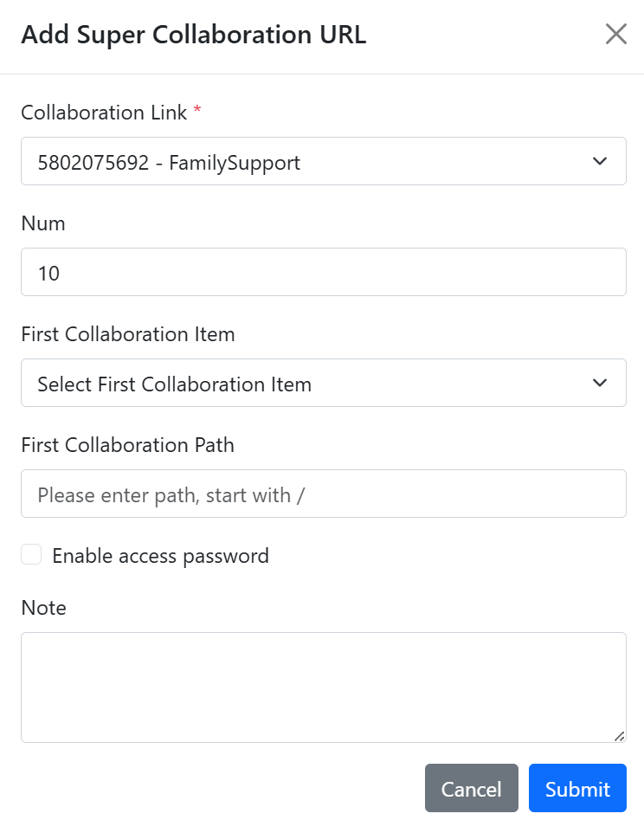Viewport: 644px width, 820px height.
Task: Close the Add Super Collaboration URL dialog
Action: click(x=615, y=35)
